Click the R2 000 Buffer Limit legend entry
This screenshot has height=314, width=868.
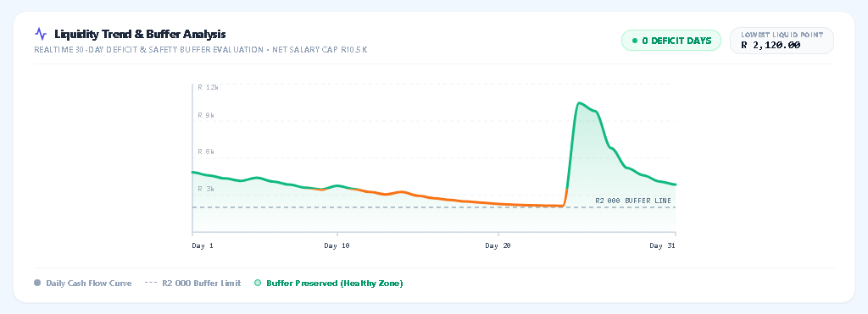point(192,283)
